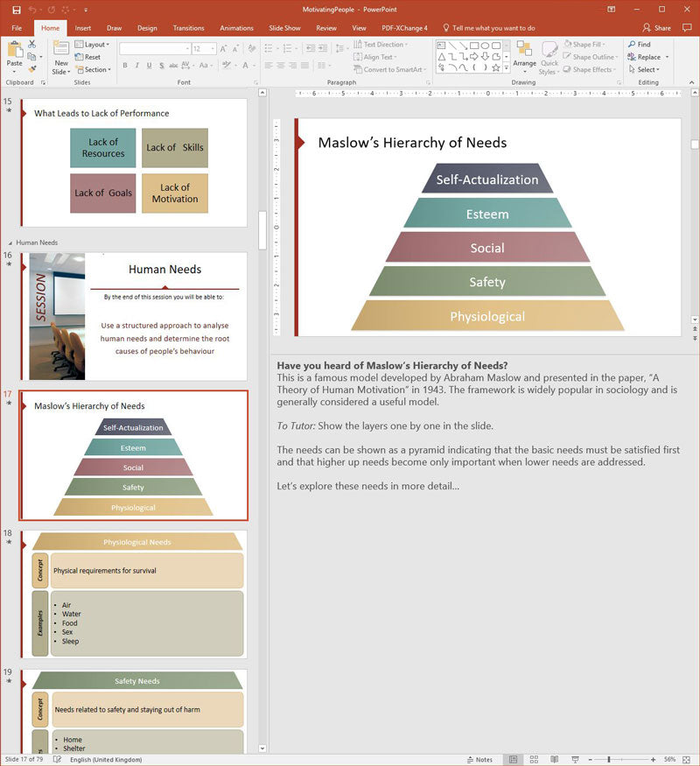Screen dimensions: 700x766
Task: Switch to the Slide Show tab
Action: pos(284,28)
